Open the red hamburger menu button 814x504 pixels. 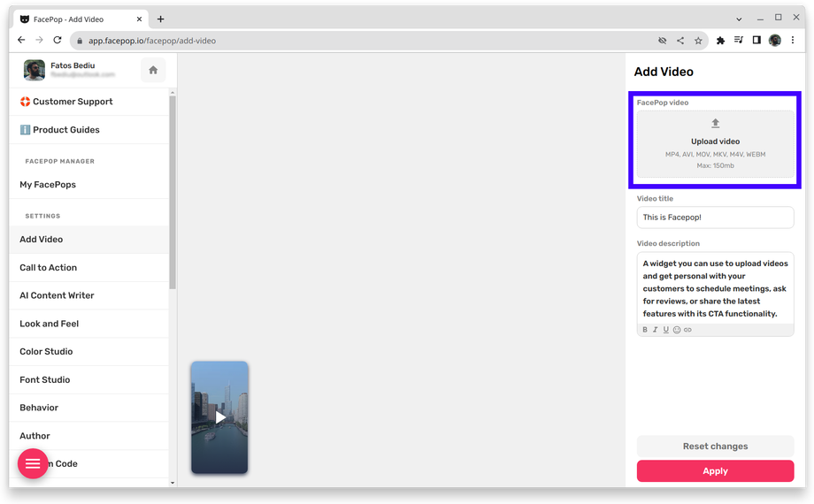(x=33, y=463)
